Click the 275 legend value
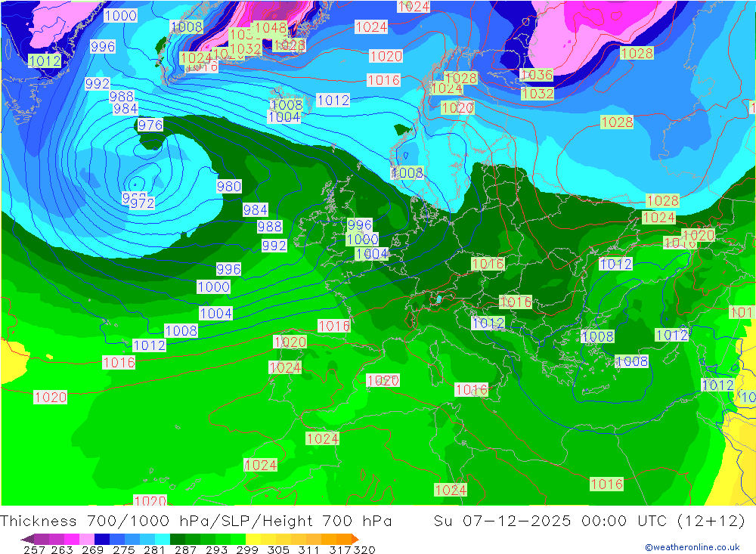This screenshot has width=756, height=554. tap(124, 549)
